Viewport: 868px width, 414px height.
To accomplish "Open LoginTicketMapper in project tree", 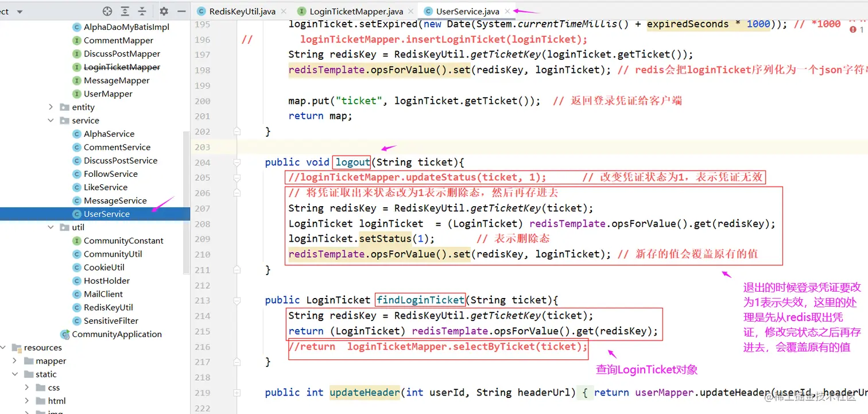I will tap(122, 67).
